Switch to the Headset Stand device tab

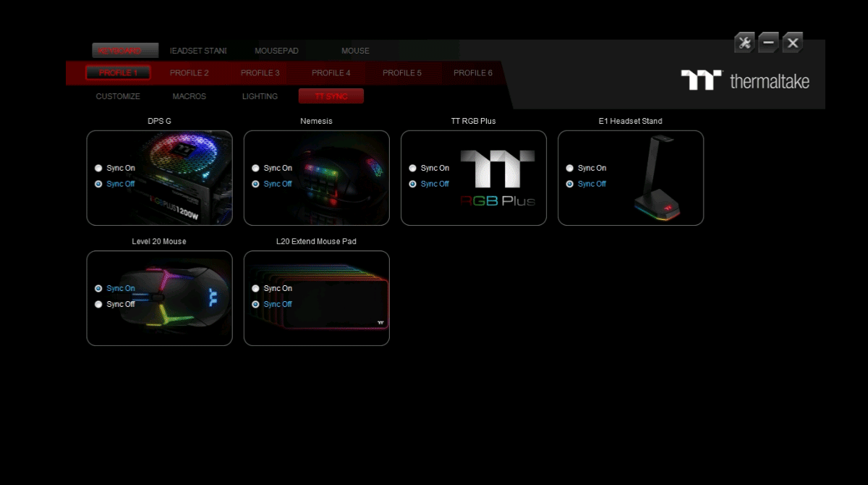coord(198,51)
